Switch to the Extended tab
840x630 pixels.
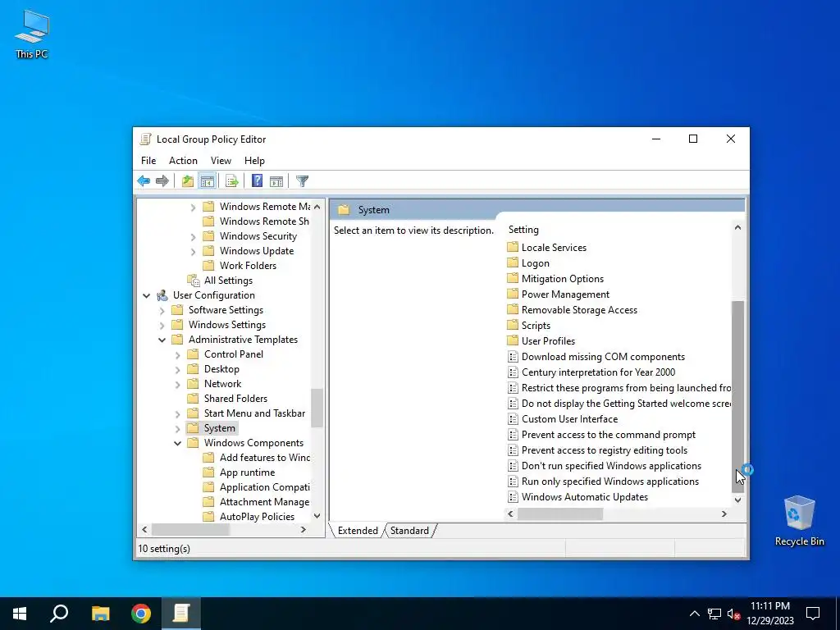point(358,531)
